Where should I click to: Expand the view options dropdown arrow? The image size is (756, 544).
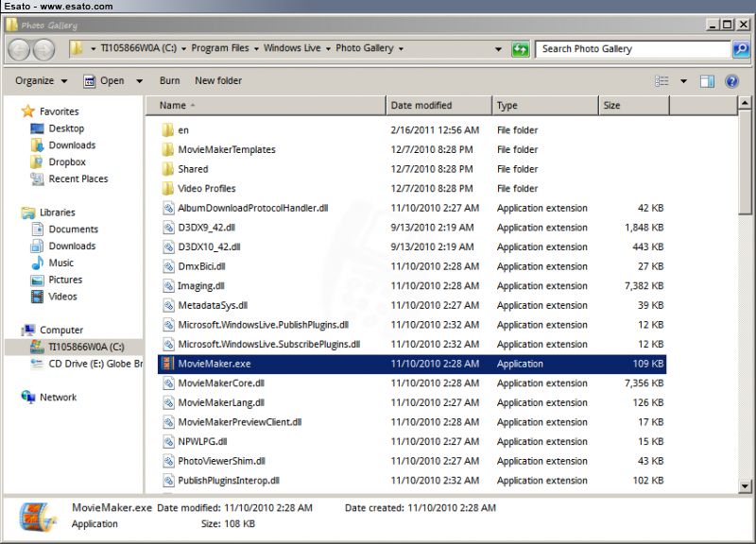(683, 81)
